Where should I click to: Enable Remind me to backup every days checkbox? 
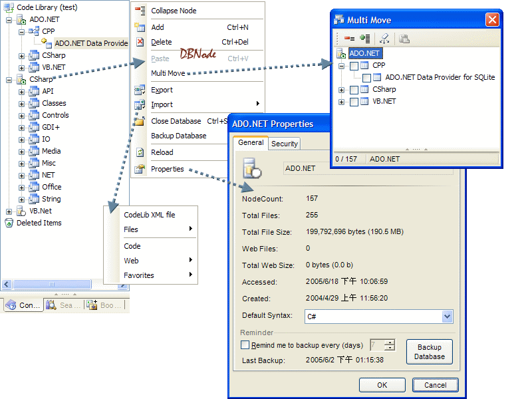pyautogui.click(x=245, y=345)
